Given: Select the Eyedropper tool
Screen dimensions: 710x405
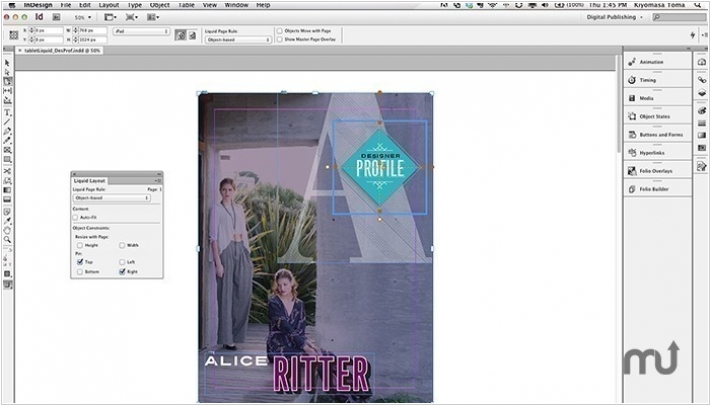Looking at the screenshot, I should 7,221.
